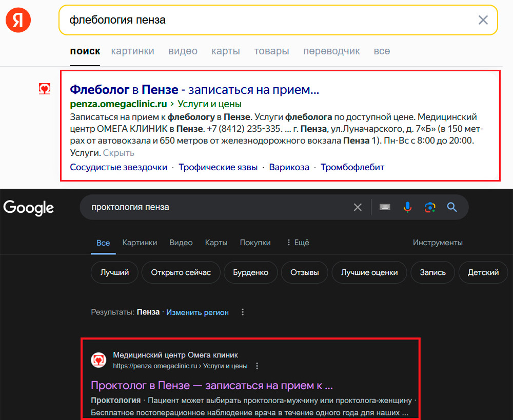Click the text ул.Луначарского, д. 7«Б»

[383, 129]
